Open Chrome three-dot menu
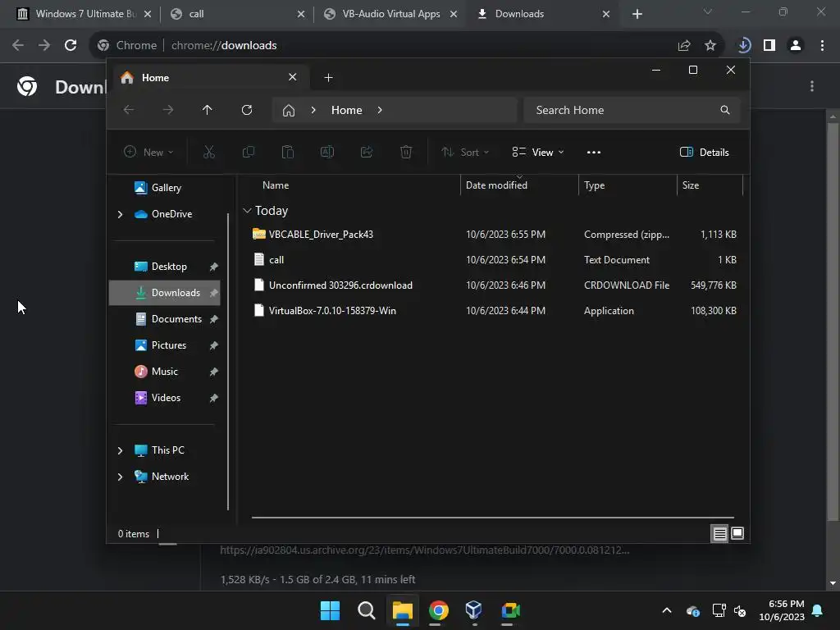The image size is (840, 630). [x=822, y=46]
